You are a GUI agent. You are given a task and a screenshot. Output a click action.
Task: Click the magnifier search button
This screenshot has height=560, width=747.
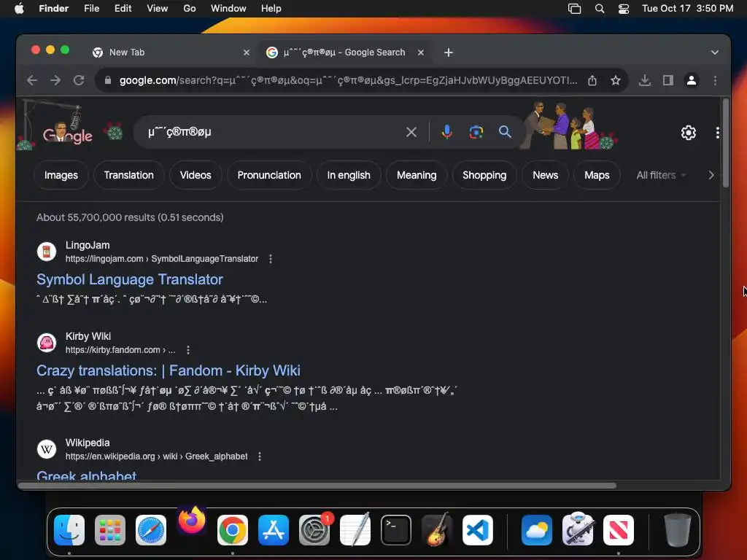[505, 131]
